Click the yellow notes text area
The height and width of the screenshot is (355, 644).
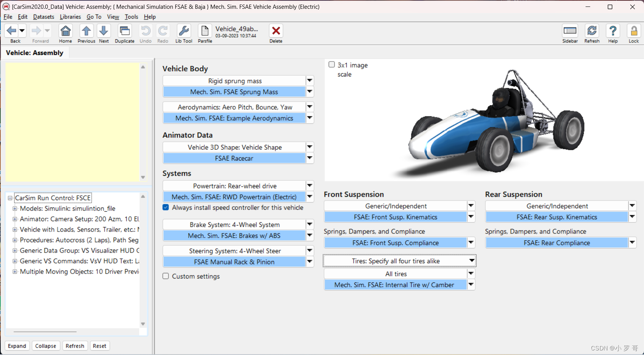(72, 122)
